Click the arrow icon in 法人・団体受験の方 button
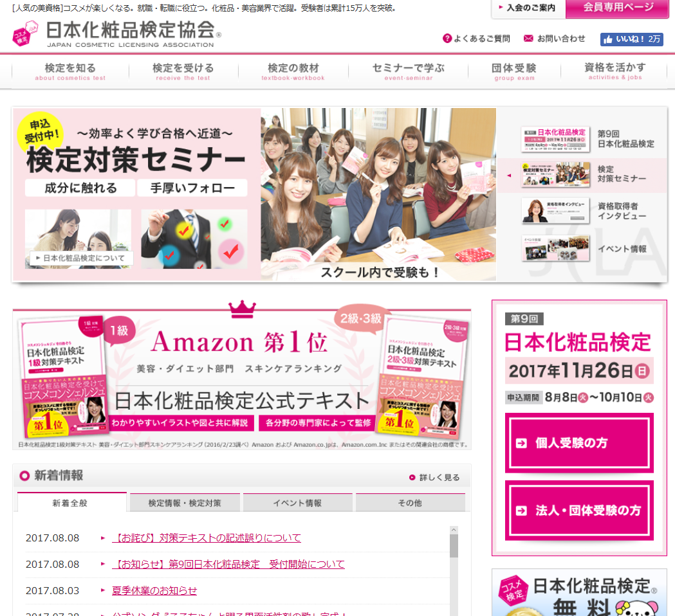This screenshot has height=616, width=675. 521,511
